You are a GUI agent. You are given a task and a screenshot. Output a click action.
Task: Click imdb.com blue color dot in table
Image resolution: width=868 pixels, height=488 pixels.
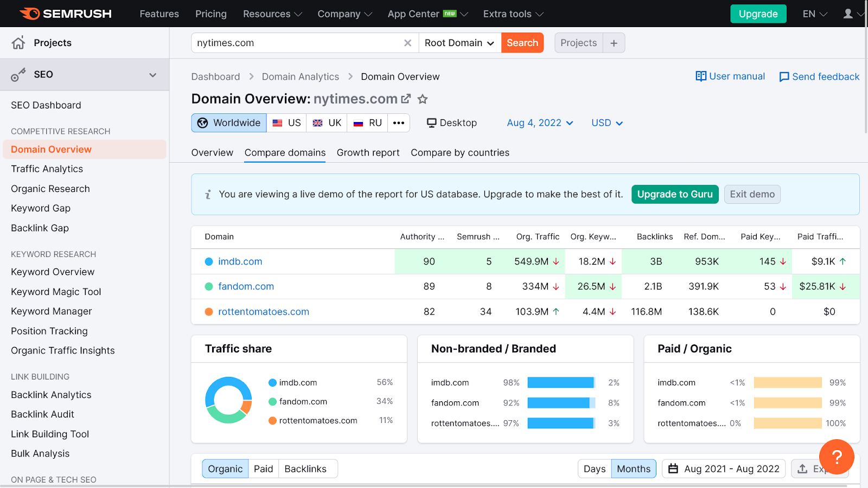[209, 262]
